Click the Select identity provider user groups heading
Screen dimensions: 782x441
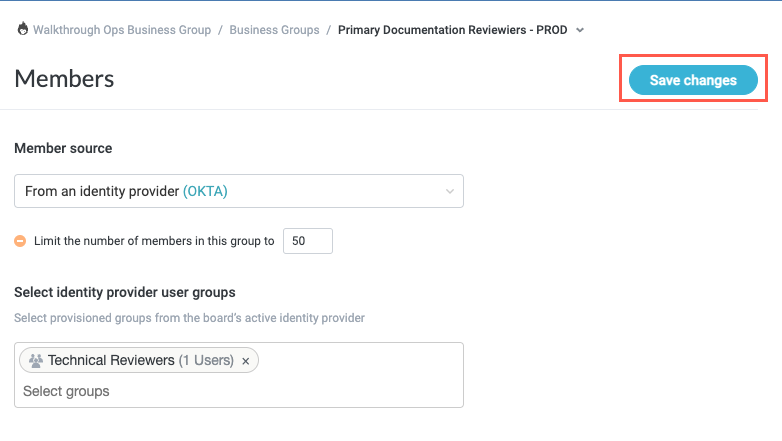[x=125, y=292]
